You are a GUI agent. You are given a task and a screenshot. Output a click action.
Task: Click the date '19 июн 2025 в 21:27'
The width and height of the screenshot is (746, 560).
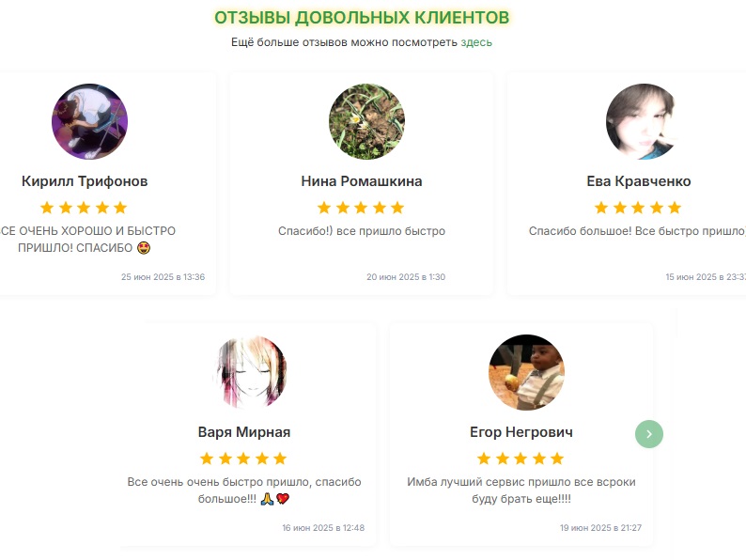600,528
